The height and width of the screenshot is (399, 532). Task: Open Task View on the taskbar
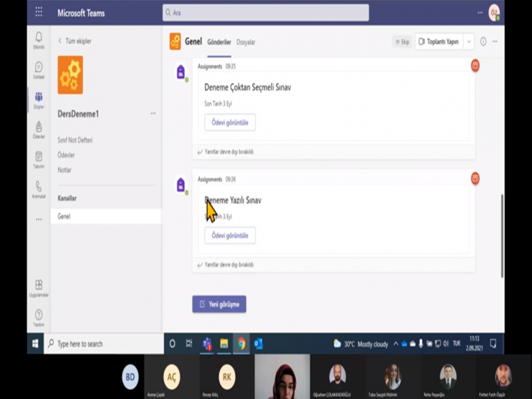point(189,343)
